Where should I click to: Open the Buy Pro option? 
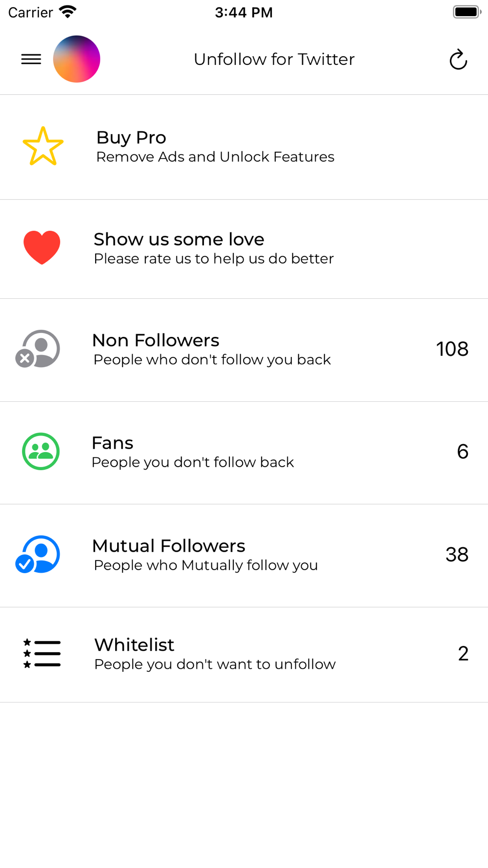point(131,138)
